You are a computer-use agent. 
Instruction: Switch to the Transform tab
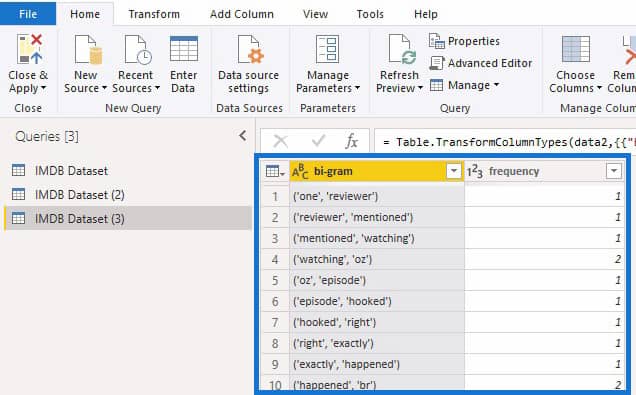click(x=154, y=14)
